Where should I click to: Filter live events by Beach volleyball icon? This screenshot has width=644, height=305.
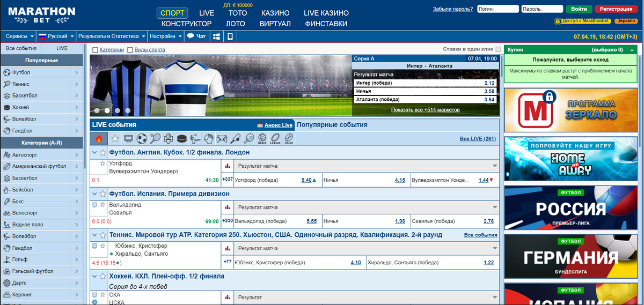(262, 138)
